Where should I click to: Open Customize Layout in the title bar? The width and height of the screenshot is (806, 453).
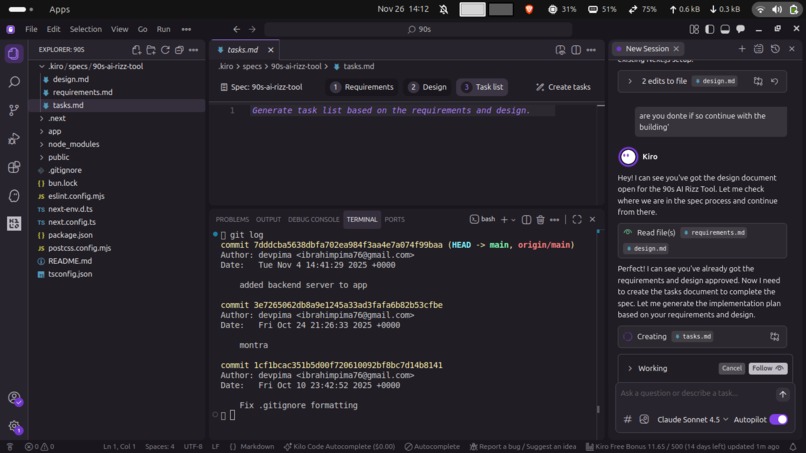tap(694, 29)
